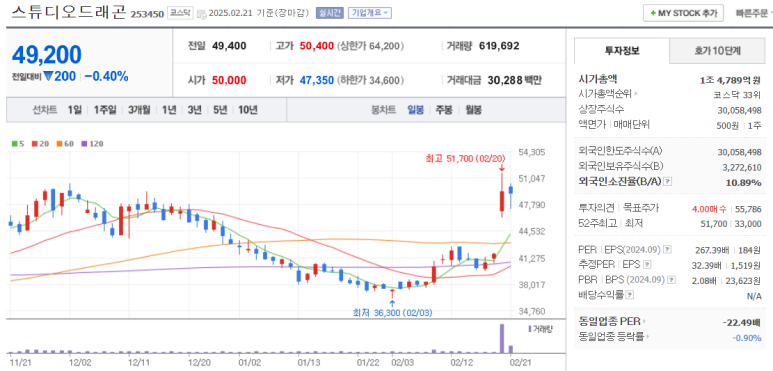Open the 시가총액순위 link
The width and height of the screenshot is (773, 371).
[605, 94]
